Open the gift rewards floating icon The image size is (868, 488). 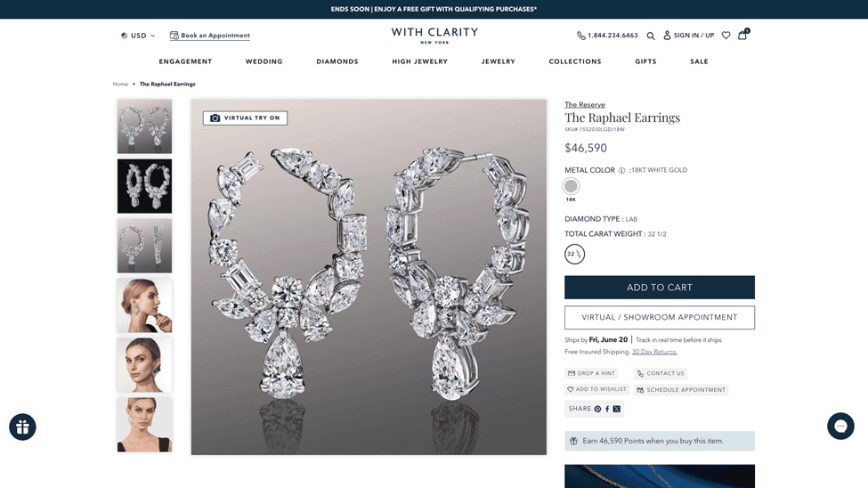click(22, 427)
